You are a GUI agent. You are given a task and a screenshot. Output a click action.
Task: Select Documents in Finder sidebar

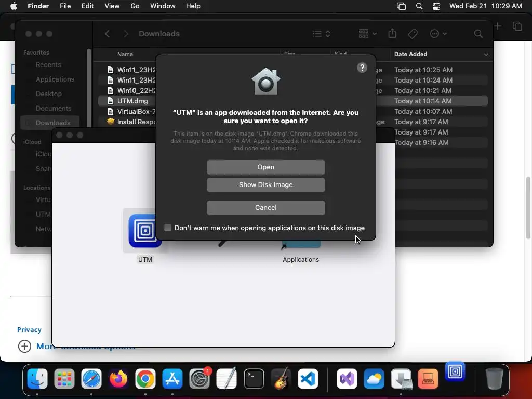(54, 108)
